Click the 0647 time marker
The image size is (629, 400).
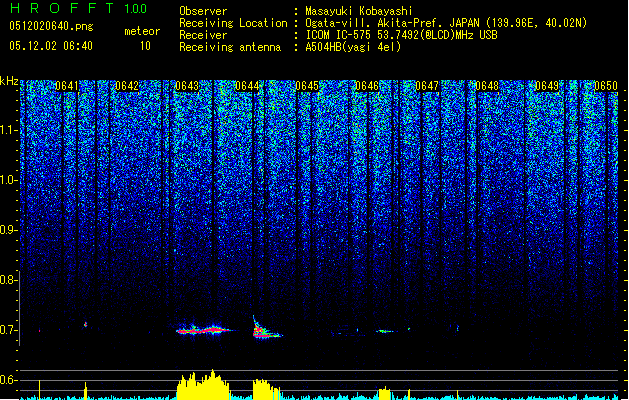coord(427,86)
